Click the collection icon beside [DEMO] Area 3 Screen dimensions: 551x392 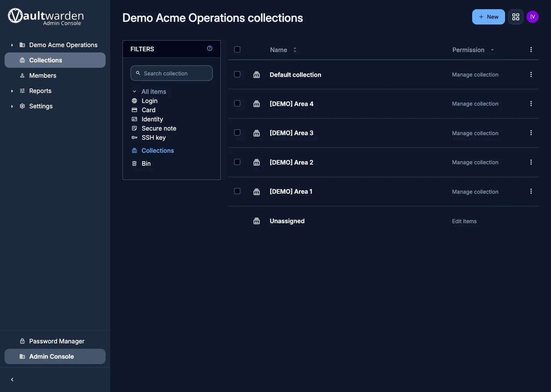[257, 133]
